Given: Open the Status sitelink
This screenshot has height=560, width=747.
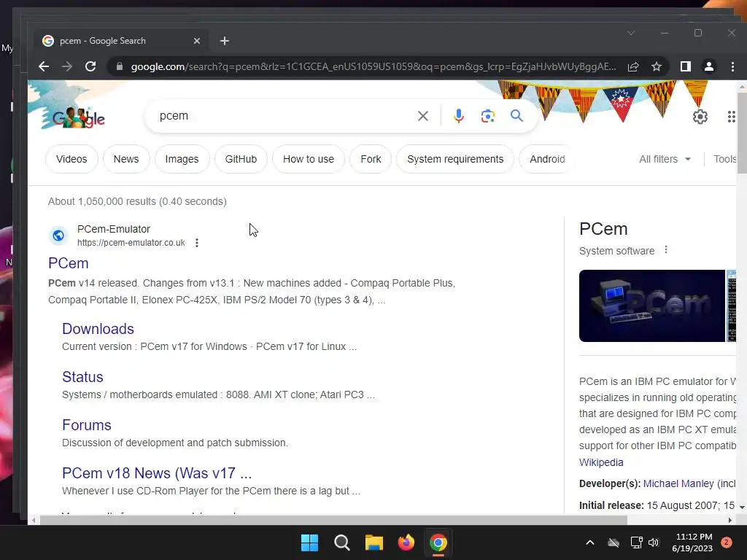Looking at the screenshot, I should [x=82, y=377].
